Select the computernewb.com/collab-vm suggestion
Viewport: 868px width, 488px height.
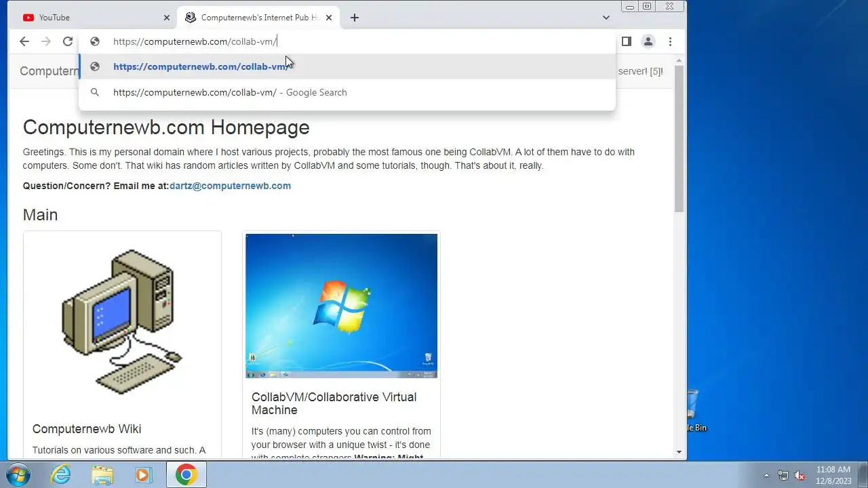[347, 66]
